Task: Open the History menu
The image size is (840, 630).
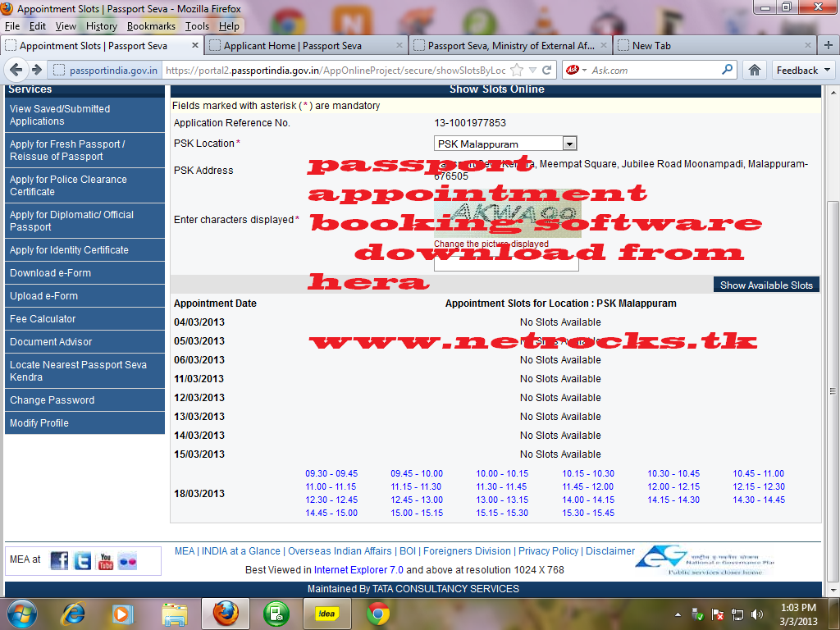Action: point(101,26)
